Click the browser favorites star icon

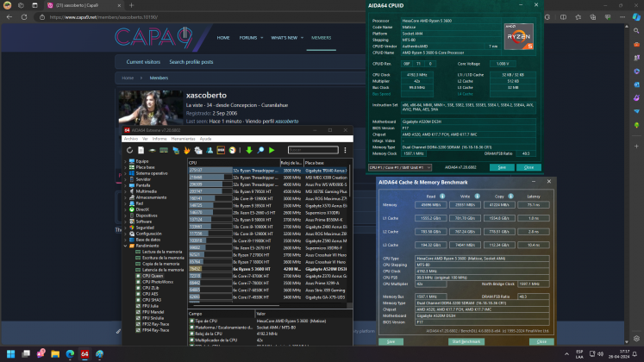(578, 17)
